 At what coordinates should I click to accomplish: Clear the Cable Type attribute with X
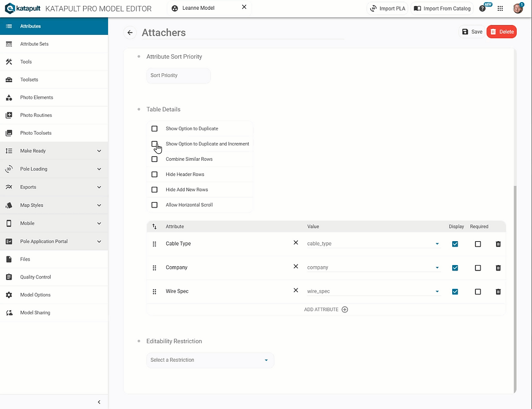[296, 243]
